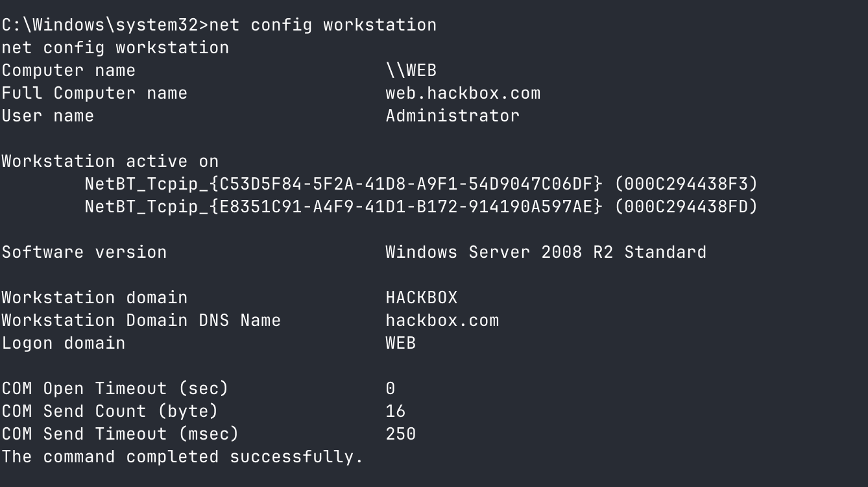Click the WEB logon domain value
Image resolution: width=868 pixels, height=487 pixels.
click(400, 343)
